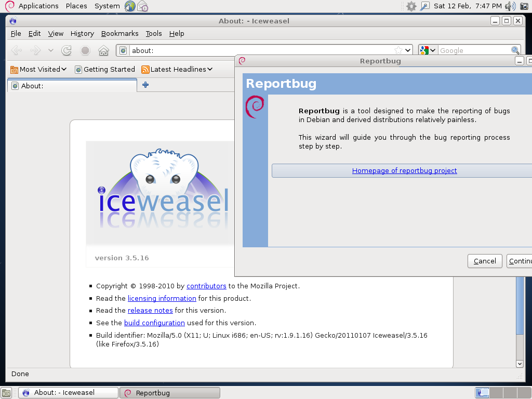Click the Forward arrow in Iceweasel toolbar
The width and height of the screenshot is (532, 399).
(35, 50)
